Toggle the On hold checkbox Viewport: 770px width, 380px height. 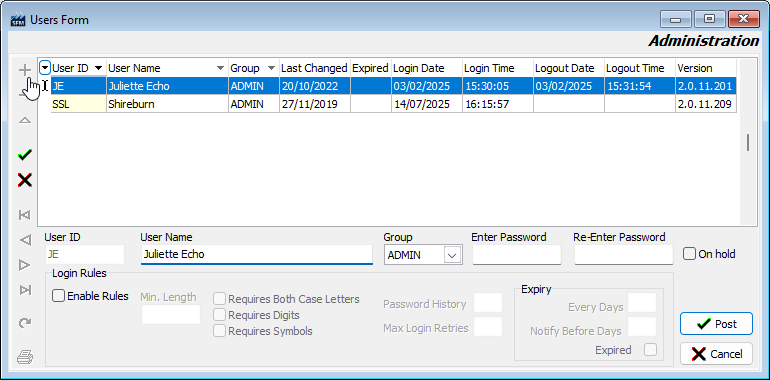tap(689, 254)
